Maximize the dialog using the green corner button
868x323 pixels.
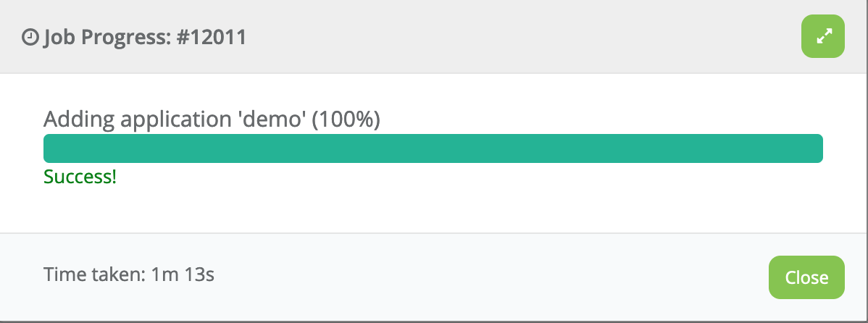(x=822, y=36)
